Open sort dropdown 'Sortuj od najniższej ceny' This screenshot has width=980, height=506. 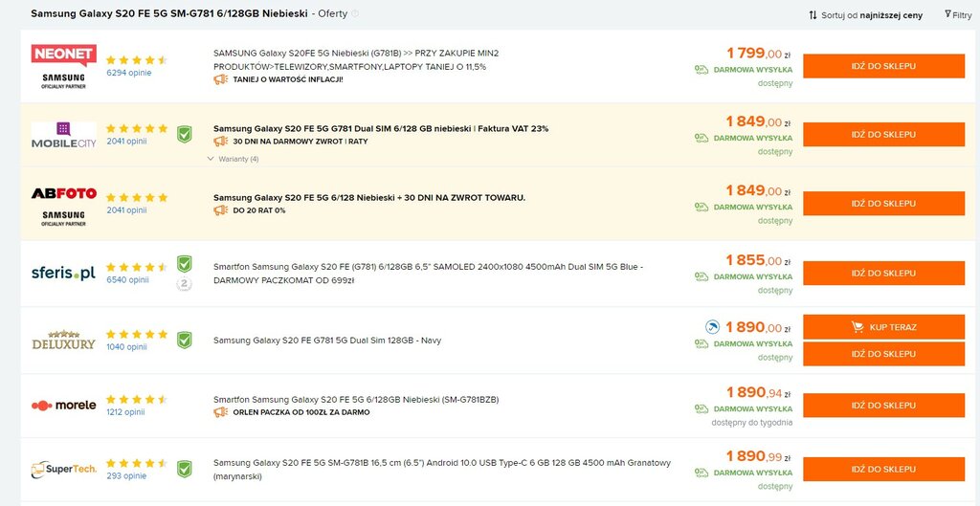pos(865,15)
